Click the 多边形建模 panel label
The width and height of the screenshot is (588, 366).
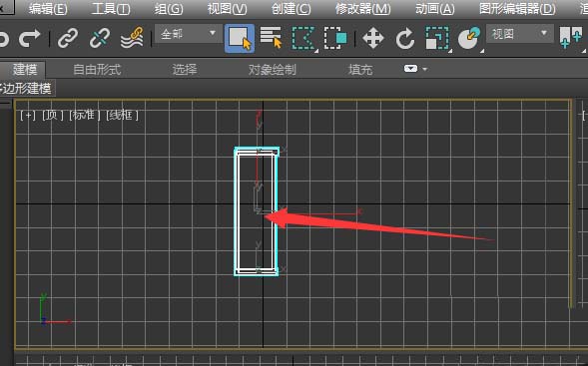pyautogui.click(x=26, y=89)
